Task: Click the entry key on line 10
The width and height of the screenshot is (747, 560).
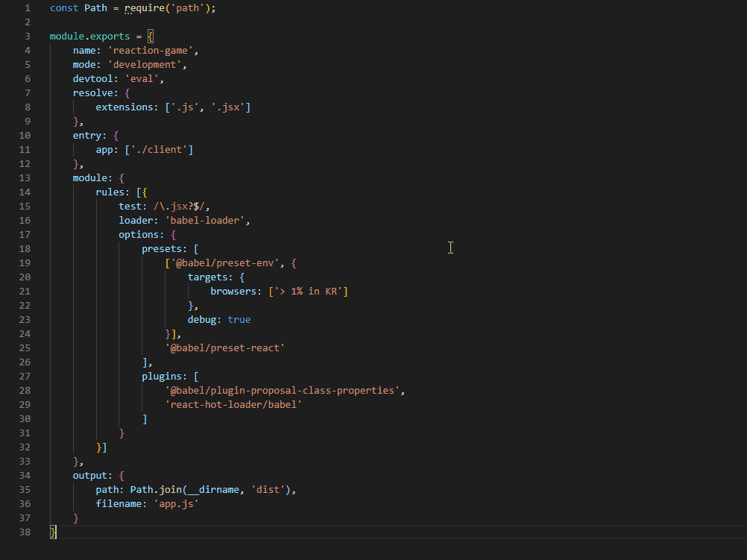Action: 87,136
